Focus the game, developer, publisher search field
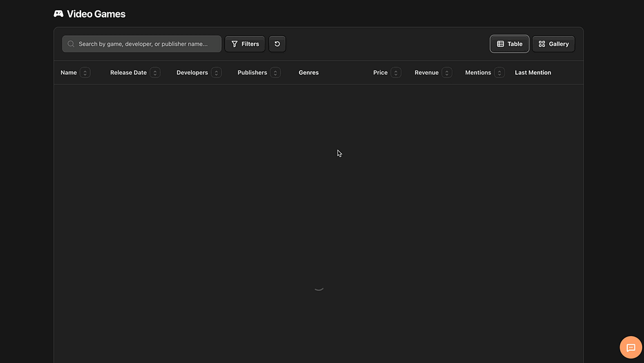The height and width of the screenshot is (363, 644). click(x=142, y=44)
